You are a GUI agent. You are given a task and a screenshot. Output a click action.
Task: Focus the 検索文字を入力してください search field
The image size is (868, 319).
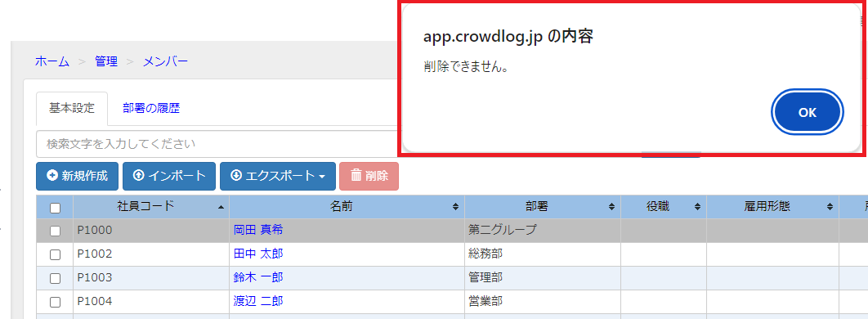(x=217, y=144)
